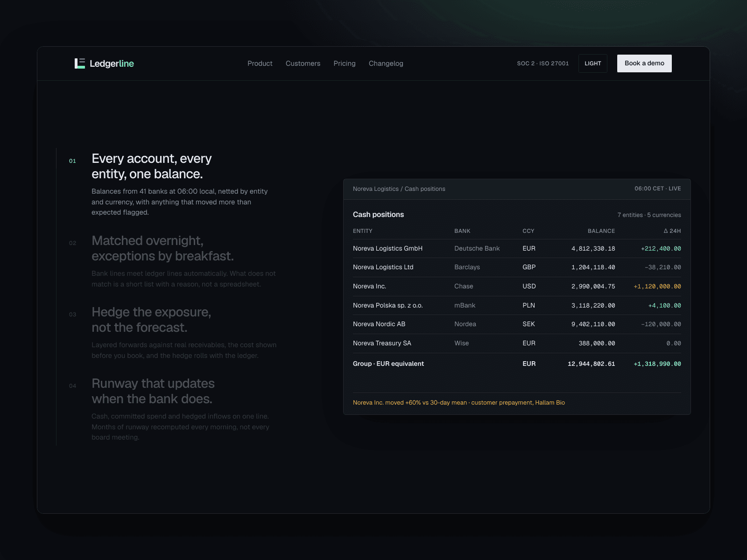The image size is (747, 560).
Task: Select the 'Runway that updates' feature heading
Action: coord(153,391)
